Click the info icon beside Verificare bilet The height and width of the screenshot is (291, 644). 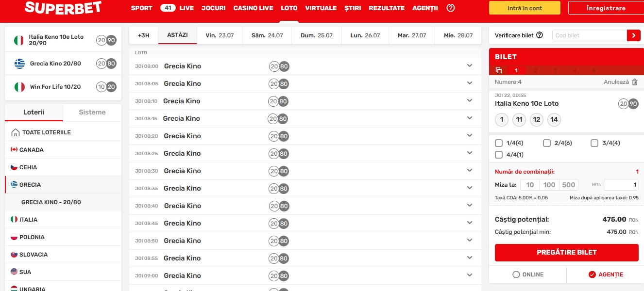pyautogui.click(x=540, y=35)
